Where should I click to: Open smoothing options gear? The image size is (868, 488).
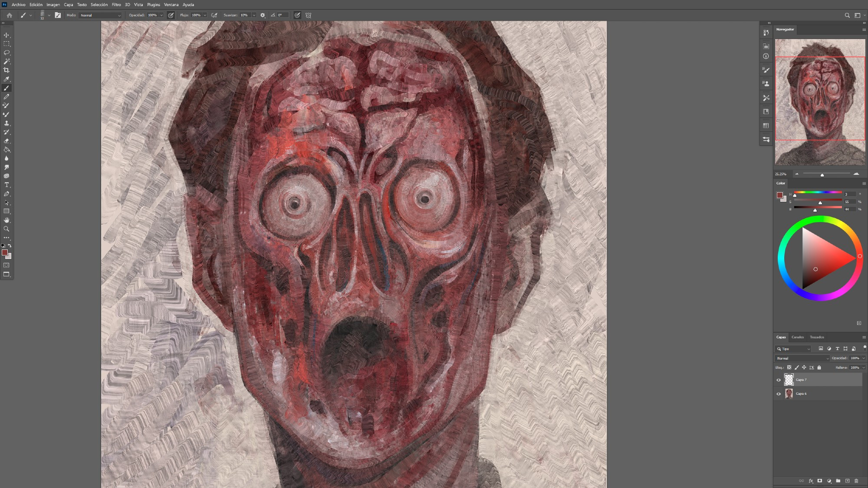click(263, 15)
